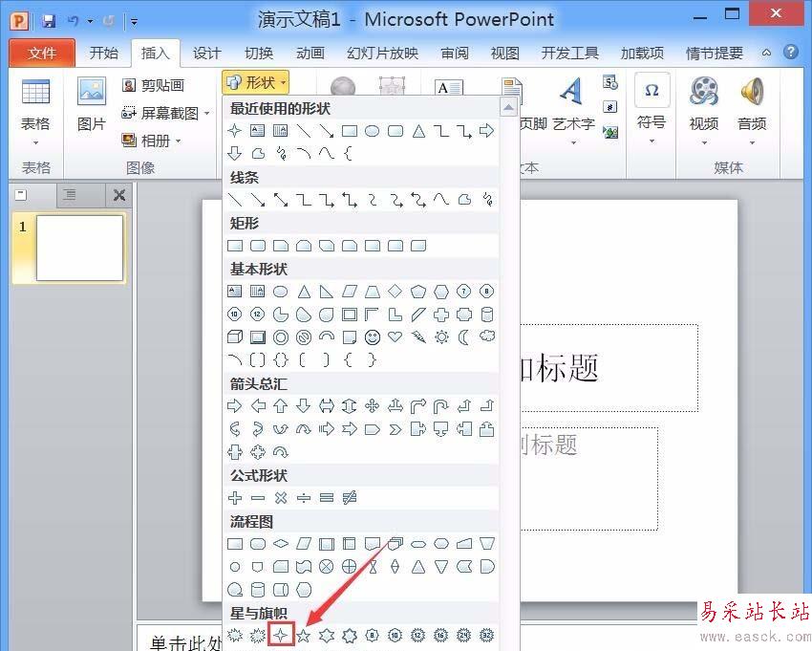Open the Clip Art pane

(154, 85)
